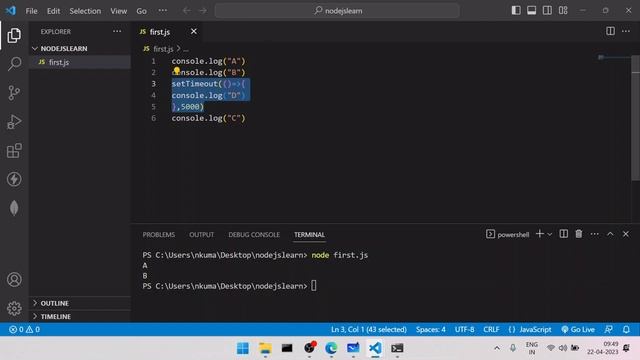640x360 pixels.
Task: Open the View menu
Action: (118, 11)
